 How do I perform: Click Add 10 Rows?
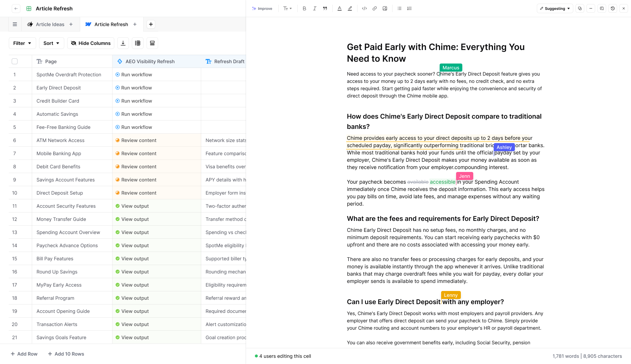coord(66,354)
